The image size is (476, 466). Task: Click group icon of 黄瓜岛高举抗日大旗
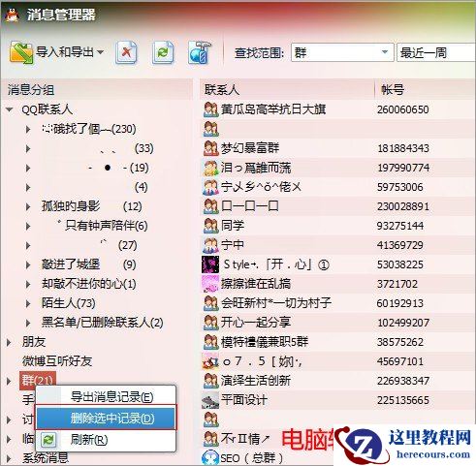211,109
